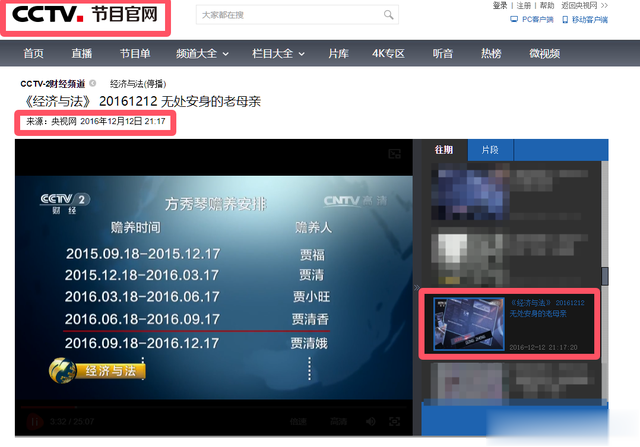The image size is (640, 447).
Task: Switch to the 往期 tab
Action: [x=444, y=150]
